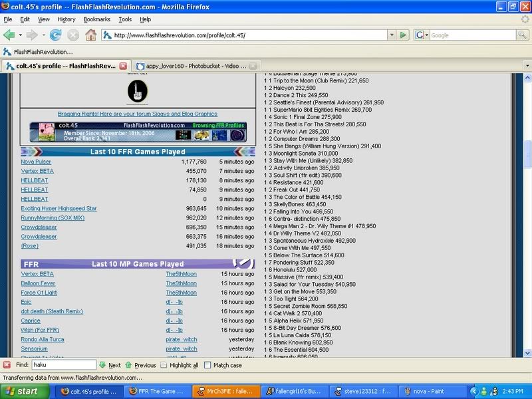Viewport: 532px width, 399px height.
Task: Close the Find bar with red X
Action: pyautogui.click(x=7, y=365)
